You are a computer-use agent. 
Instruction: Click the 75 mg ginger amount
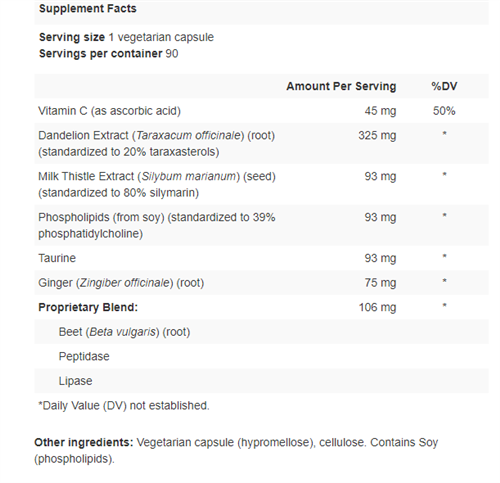[x=380, y=283]
